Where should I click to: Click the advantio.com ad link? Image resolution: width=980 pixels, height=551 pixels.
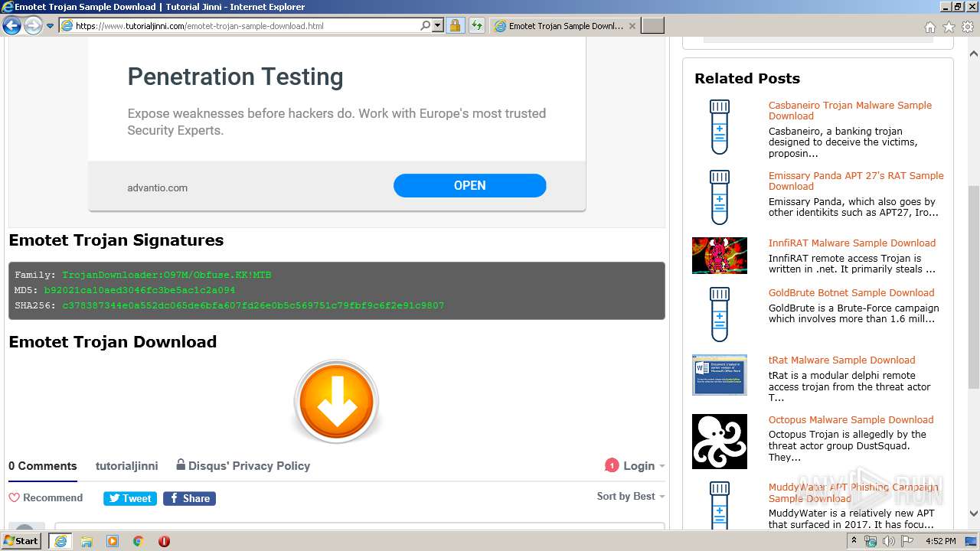tap(157, 187)
